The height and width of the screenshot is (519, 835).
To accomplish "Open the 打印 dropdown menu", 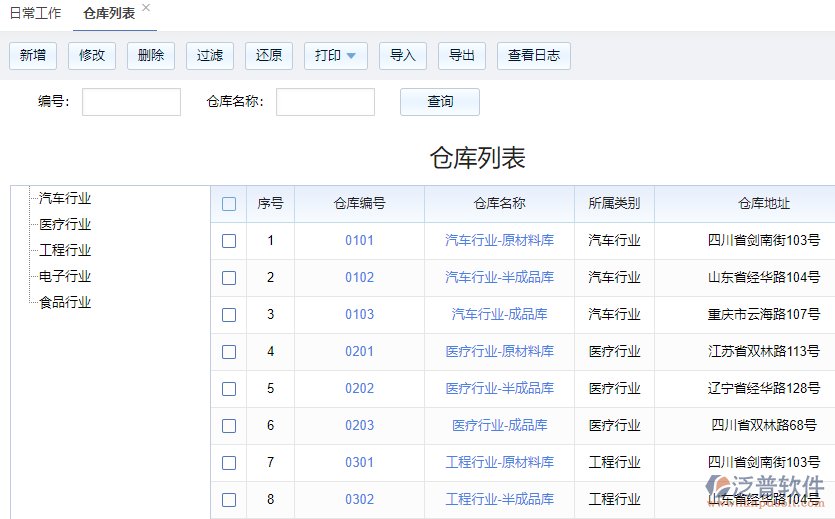I will (336, 56).
